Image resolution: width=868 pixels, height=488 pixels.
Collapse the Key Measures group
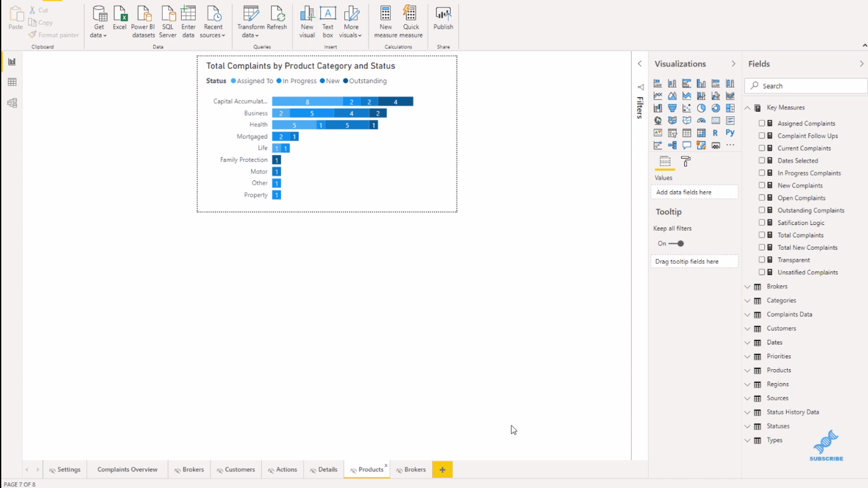coord(748,108)
